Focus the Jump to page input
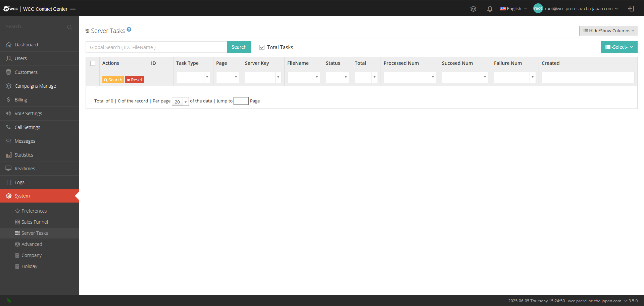Screen dimensions: 644x306 point(241,101)
